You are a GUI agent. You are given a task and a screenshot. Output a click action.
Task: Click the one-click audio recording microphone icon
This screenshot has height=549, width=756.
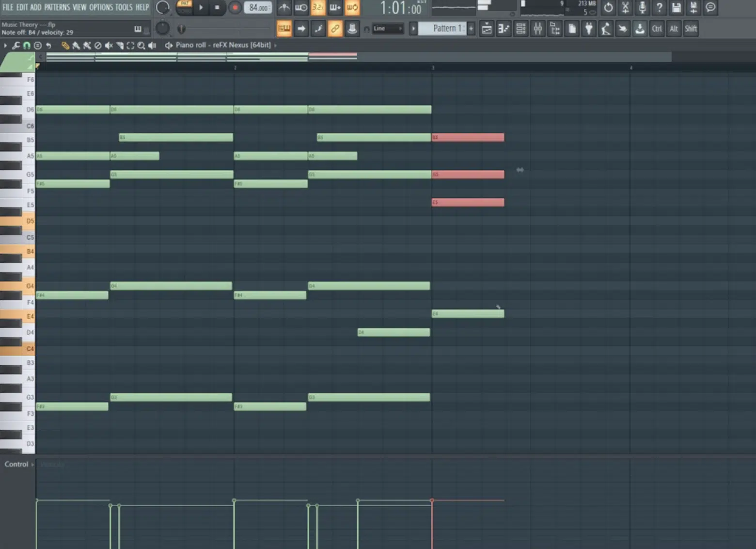tap(642, 7)
